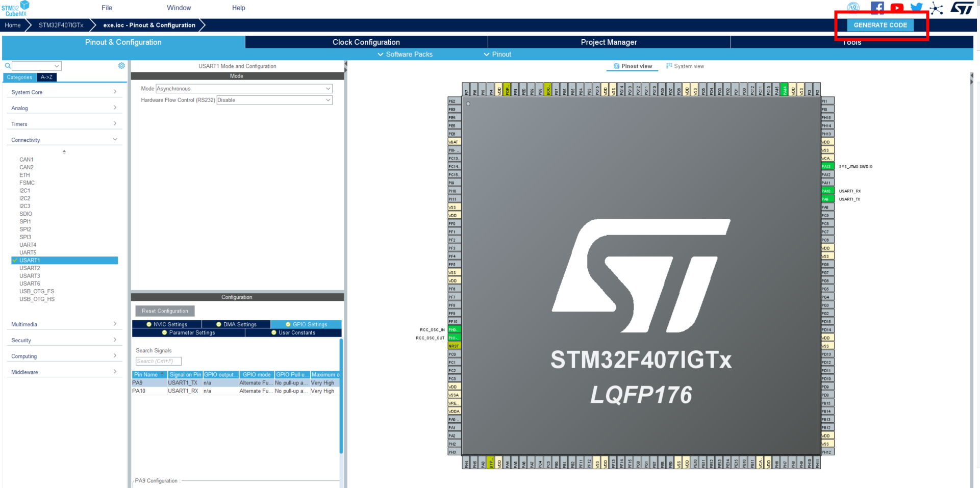
Task: Click the green PA14 pin on the top edge
Action: (x=785, y=89)
